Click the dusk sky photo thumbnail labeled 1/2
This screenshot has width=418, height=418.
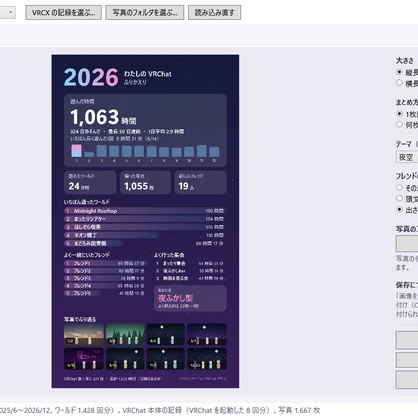click(84, 334)
